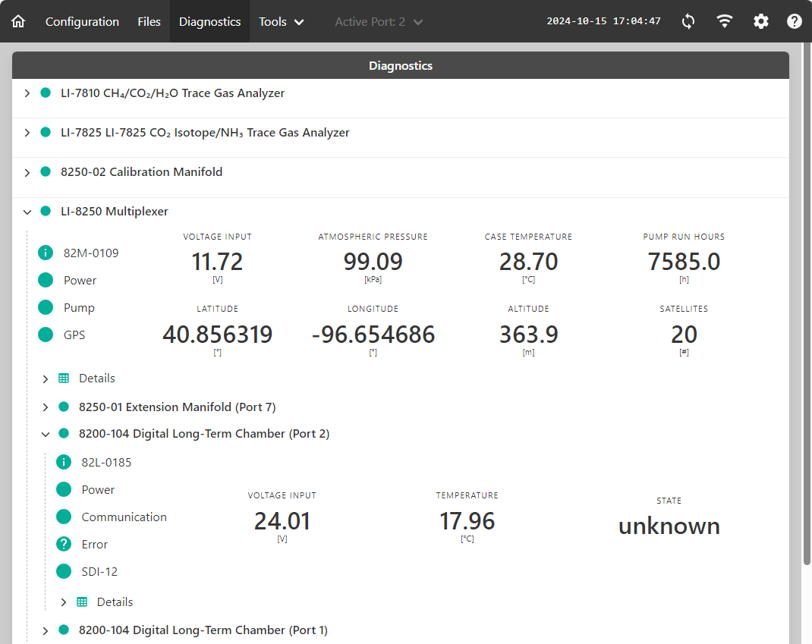Viewport: 812px width, 644px height.
Task: Click the vertical page scrollbar
Action: pyautogui.click(x=807, y=306)
